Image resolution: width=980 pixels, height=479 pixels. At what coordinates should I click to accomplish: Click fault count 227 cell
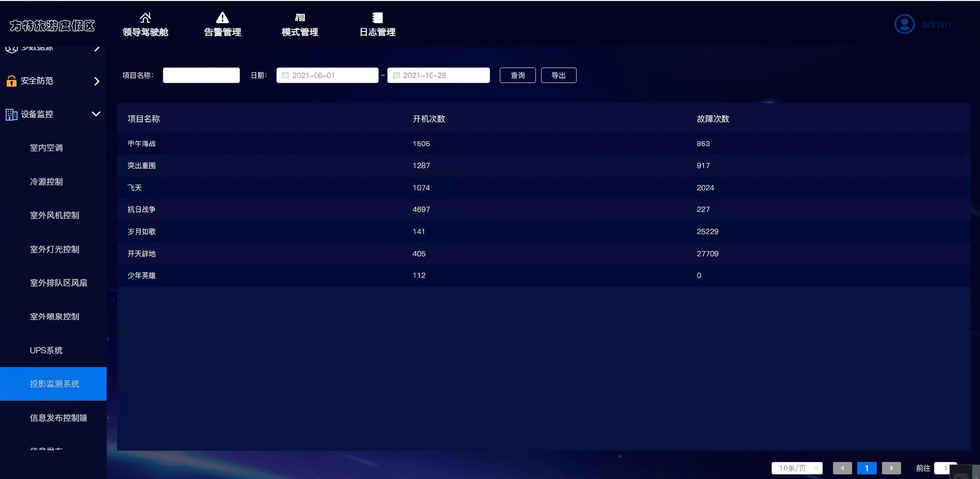click(x=704, y=210)
